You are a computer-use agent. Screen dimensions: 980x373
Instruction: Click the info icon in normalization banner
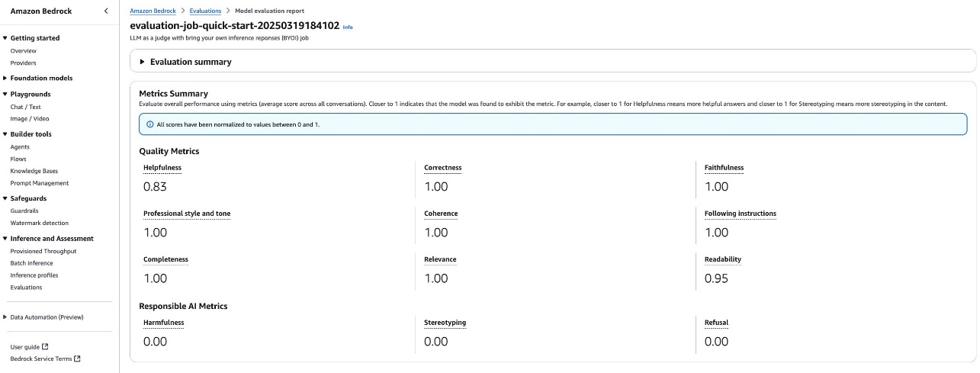(149, 124)
